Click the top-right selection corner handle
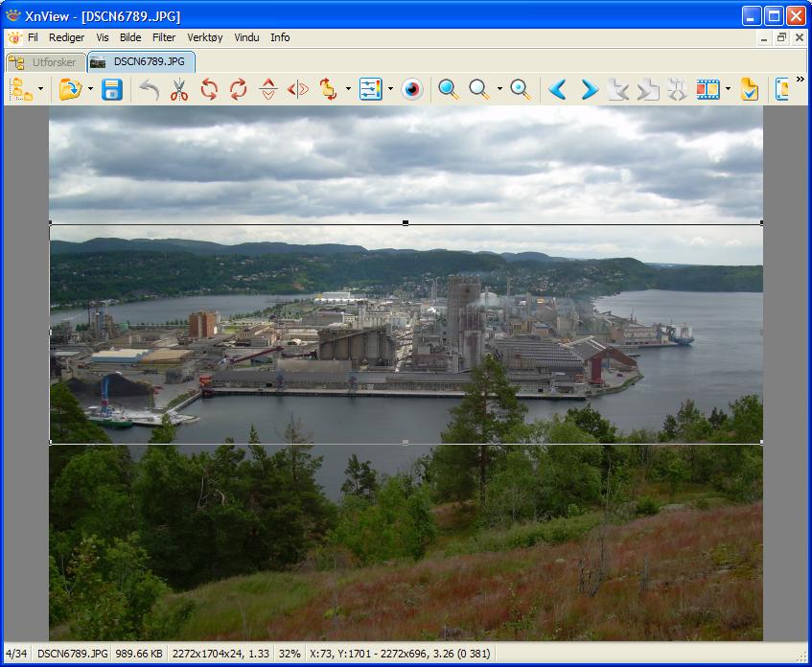The image size is (812, 667). point(762,223)
